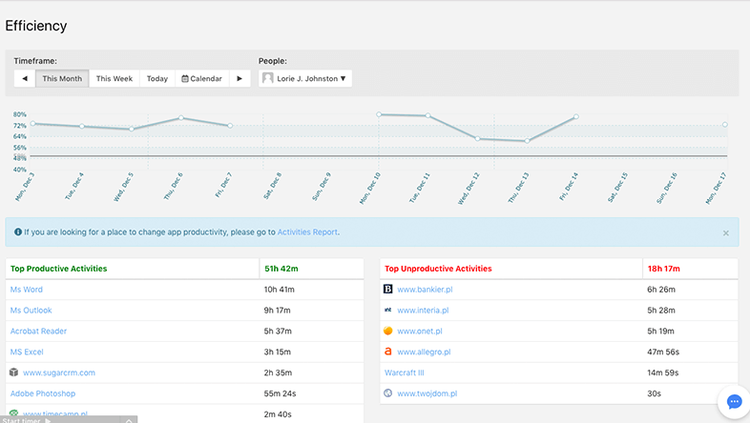Screen dimensions: 750x423
Task: Click the chat support bubble icon
Action: tap(734, 401)
